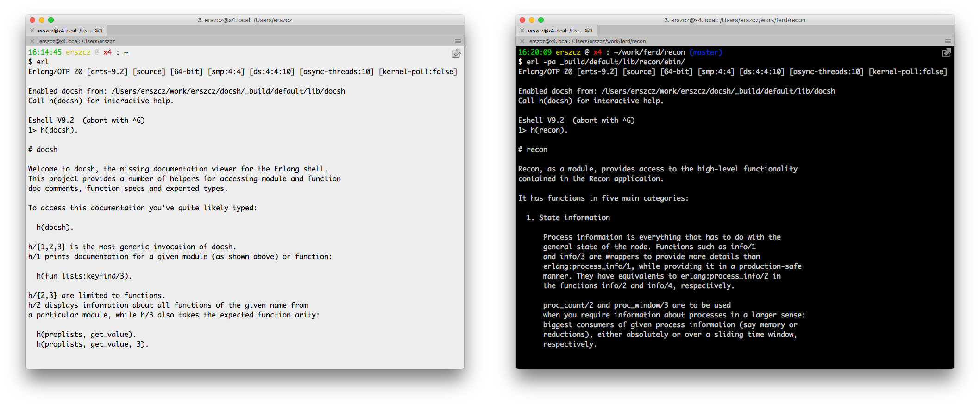Screen dimensions: 980x406
Task: Click the red close button of the recon window
Action: 522,20
